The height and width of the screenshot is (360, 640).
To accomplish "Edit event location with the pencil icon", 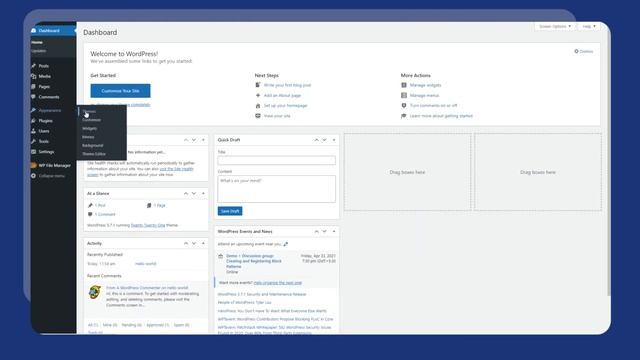I will pyautogui.click(x=286, y=244).
